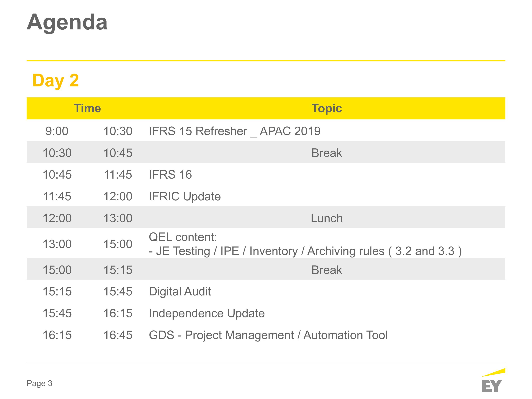Image resolution: width=532 pixels, height=399 pixels.
Task: Click the QEL content line
Action: point(183,237)
